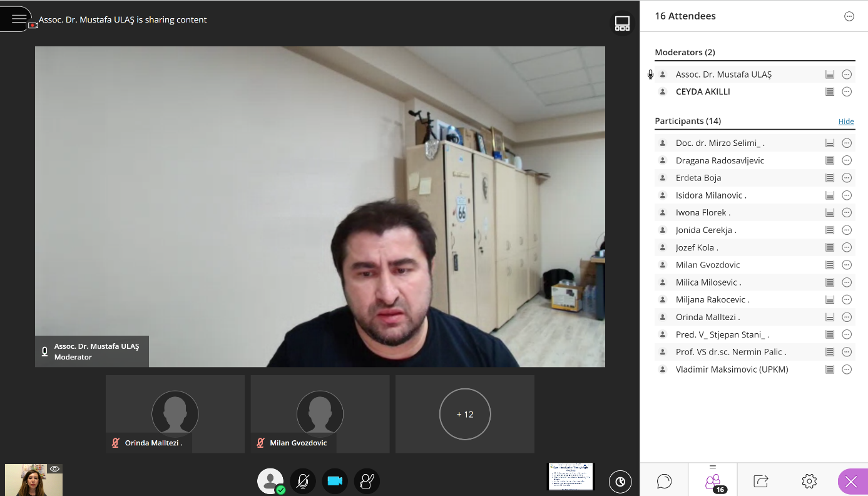868x496 pixels.
Task: Hide the Participants list
Action: pos(846,121)
